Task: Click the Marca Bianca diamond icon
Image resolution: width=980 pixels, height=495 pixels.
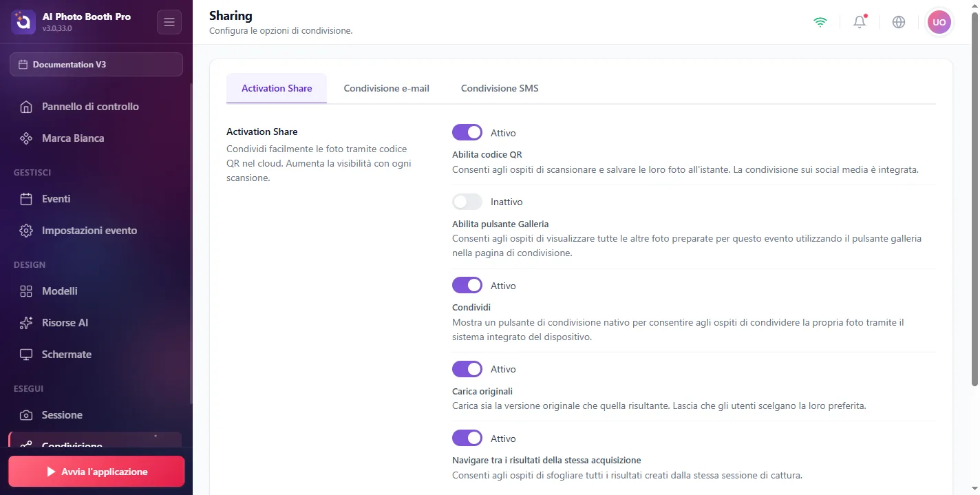Action: coord(26,138)
